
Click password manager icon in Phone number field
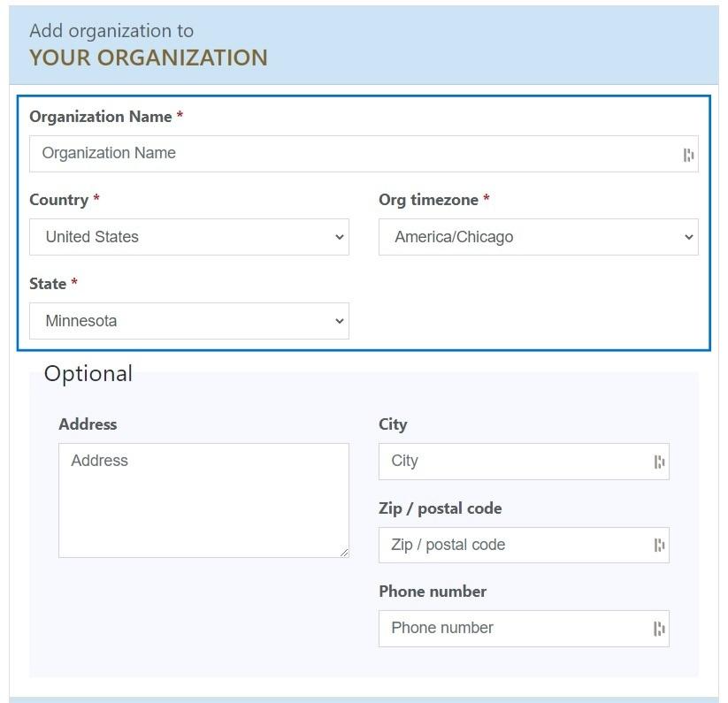[x=659, y=629]
